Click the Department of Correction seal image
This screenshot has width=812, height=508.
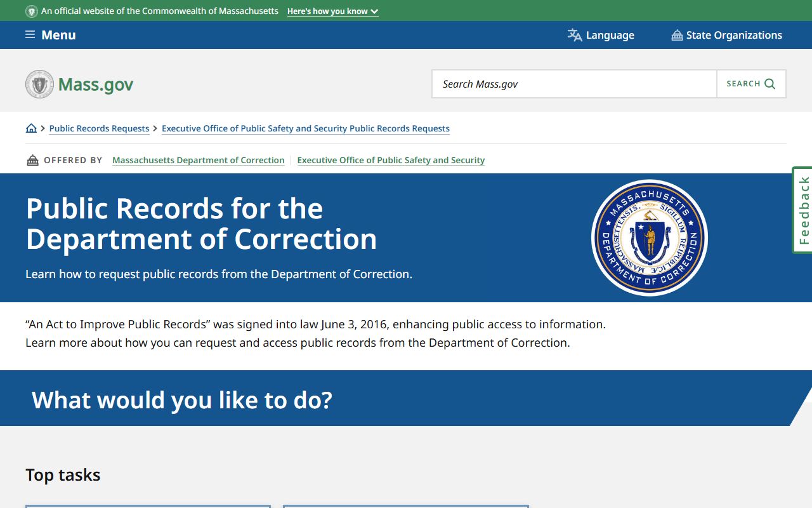(650, 238)
